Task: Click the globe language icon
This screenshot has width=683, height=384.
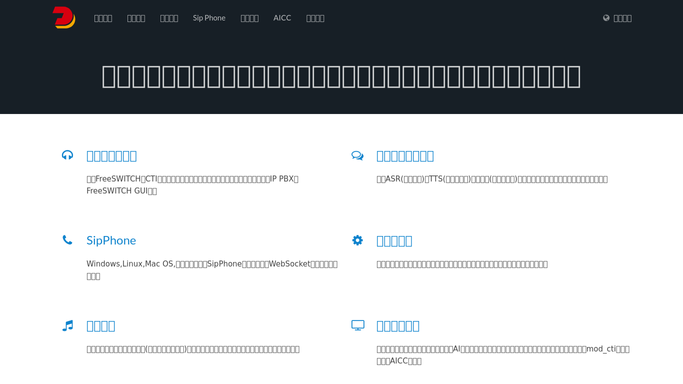Action: coord(606,18)
